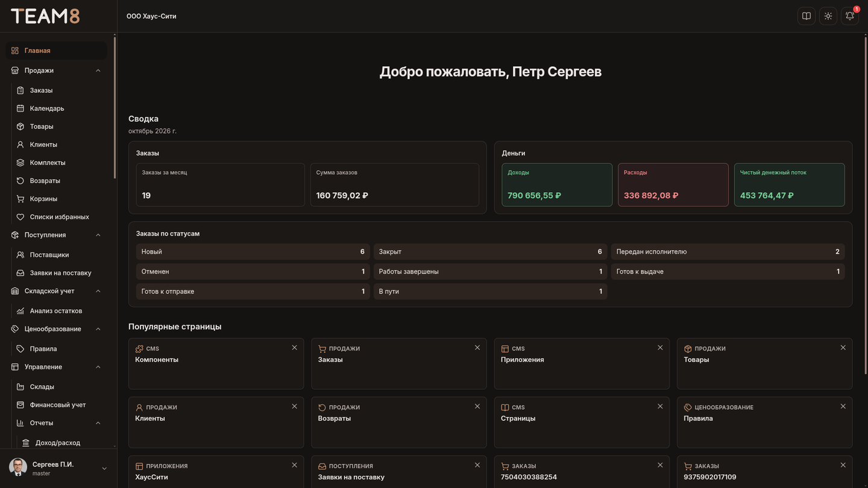The height and width of the screenshot is (488, 868).
Task: Click the Правила tag icon in sidebar
Action: pyautogui.click(x=20, y=349)
